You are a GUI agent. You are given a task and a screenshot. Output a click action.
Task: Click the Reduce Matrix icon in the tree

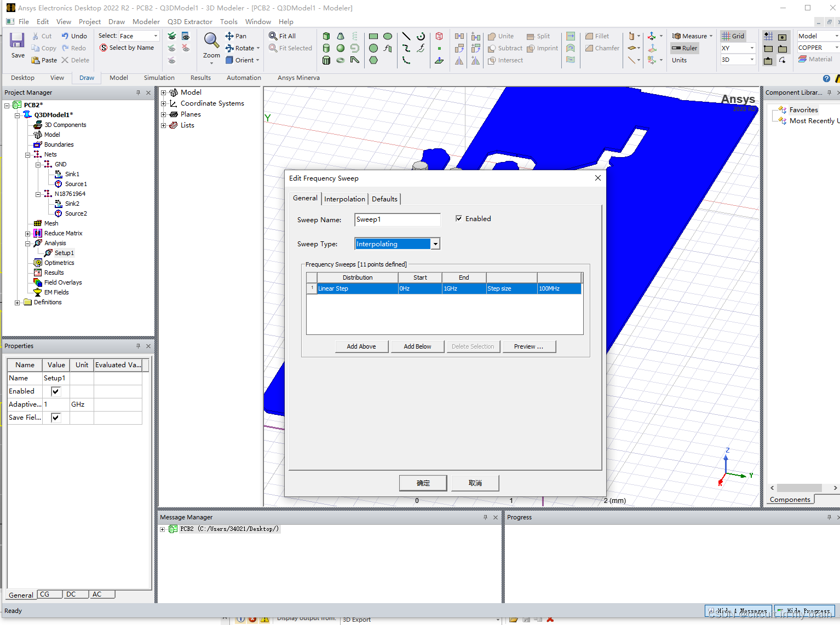point(38,233)
